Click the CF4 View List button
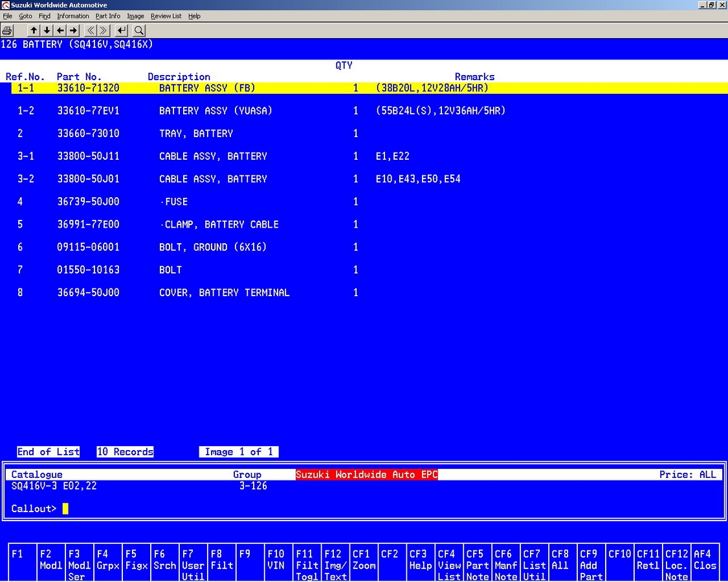The width and height of the screenshot is (728, 582). click(450, 562)
